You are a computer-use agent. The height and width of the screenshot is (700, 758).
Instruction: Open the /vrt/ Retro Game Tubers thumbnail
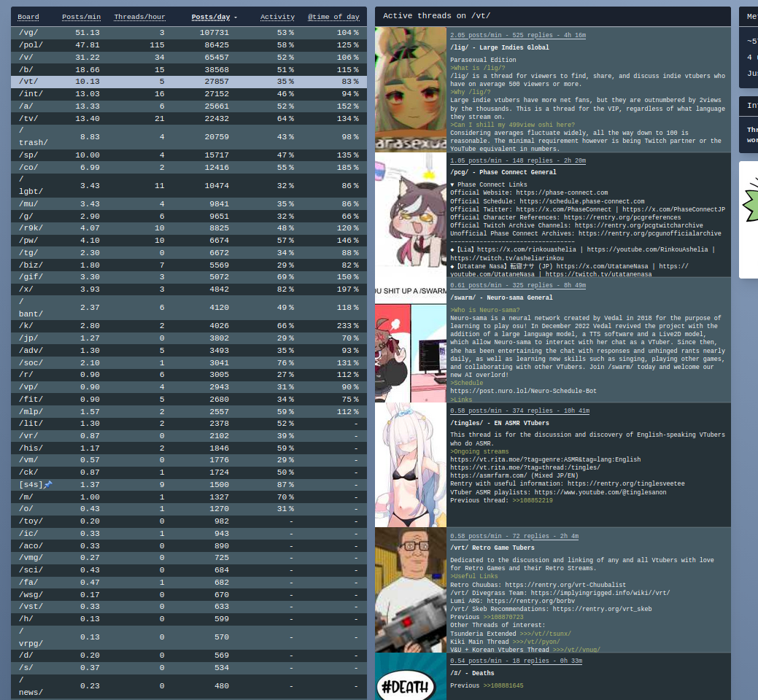[x=411, y=590]
